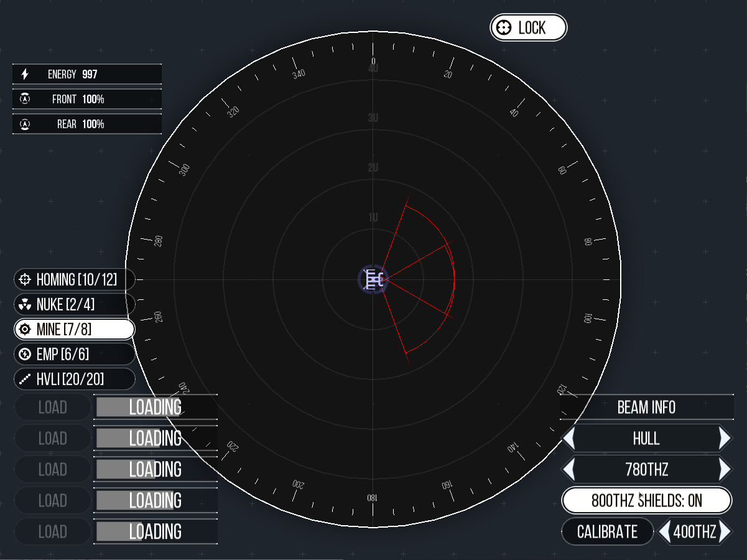Screen dimensions: 747x560
Task: Click the first LOADING progress bar
Action: coord(155,407)
